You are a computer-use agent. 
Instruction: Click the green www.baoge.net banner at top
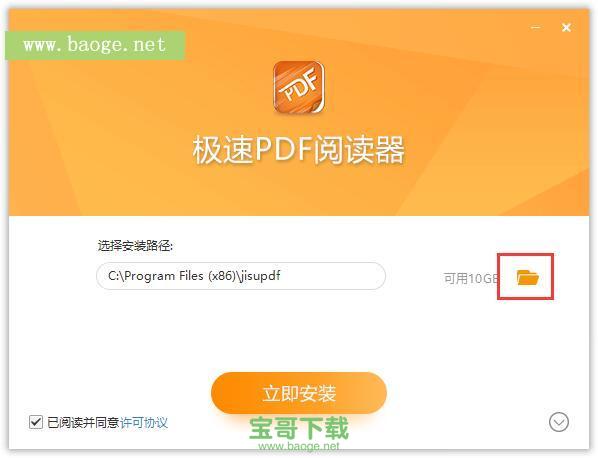tap(95, 45)
